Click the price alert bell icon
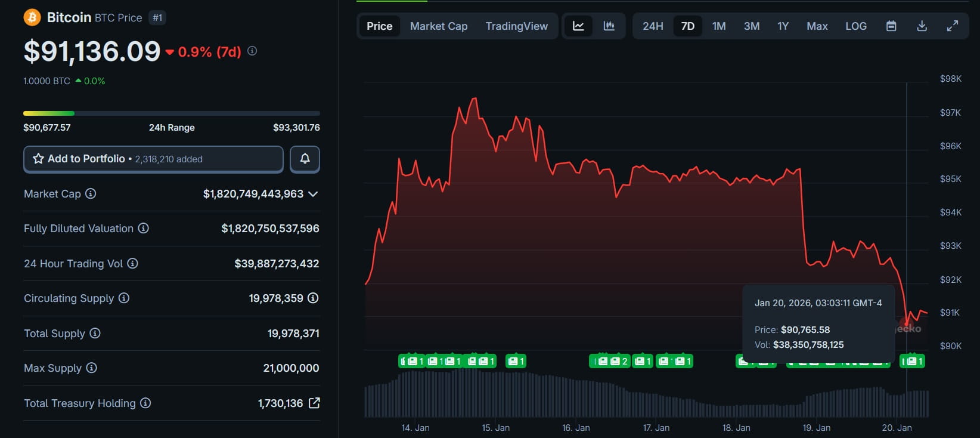 (x=305, y=159)
